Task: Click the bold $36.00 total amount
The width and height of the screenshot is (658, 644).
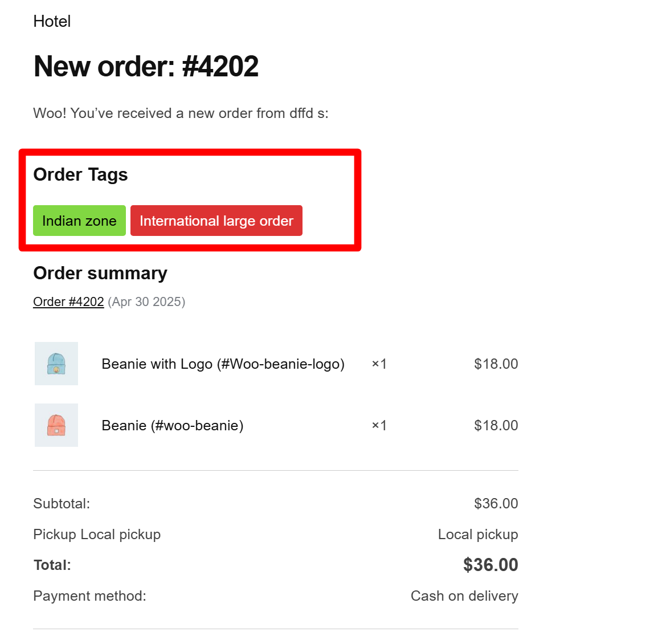Action: 491,565
